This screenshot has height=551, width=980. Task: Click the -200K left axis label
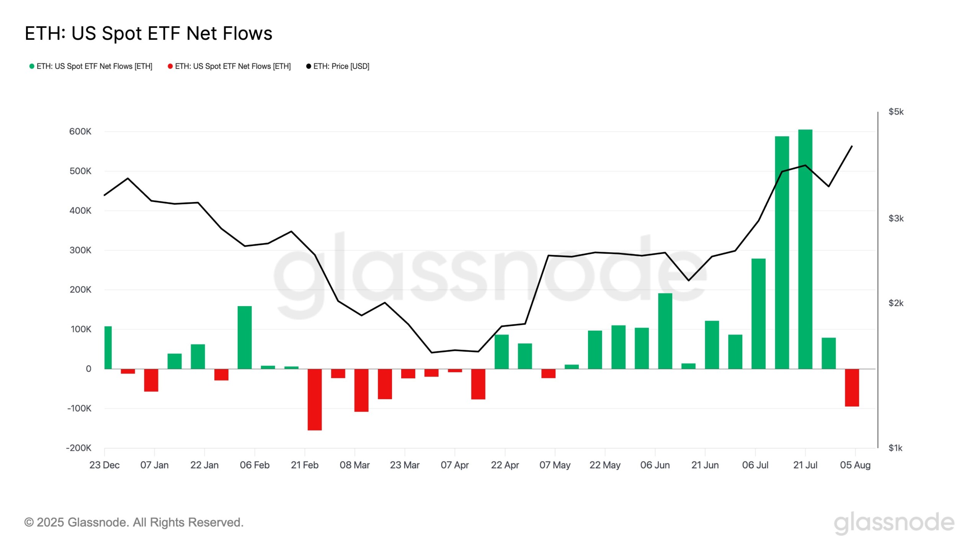click(78, 448)
